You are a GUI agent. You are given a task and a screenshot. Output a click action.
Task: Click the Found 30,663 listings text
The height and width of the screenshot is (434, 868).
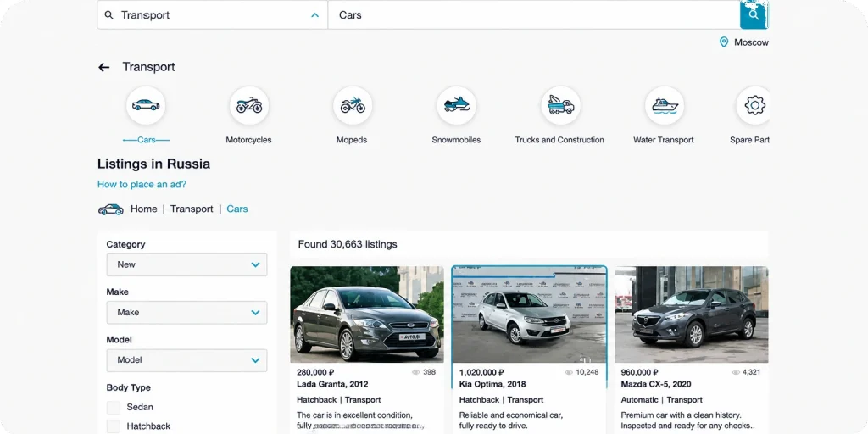[348, 244]
